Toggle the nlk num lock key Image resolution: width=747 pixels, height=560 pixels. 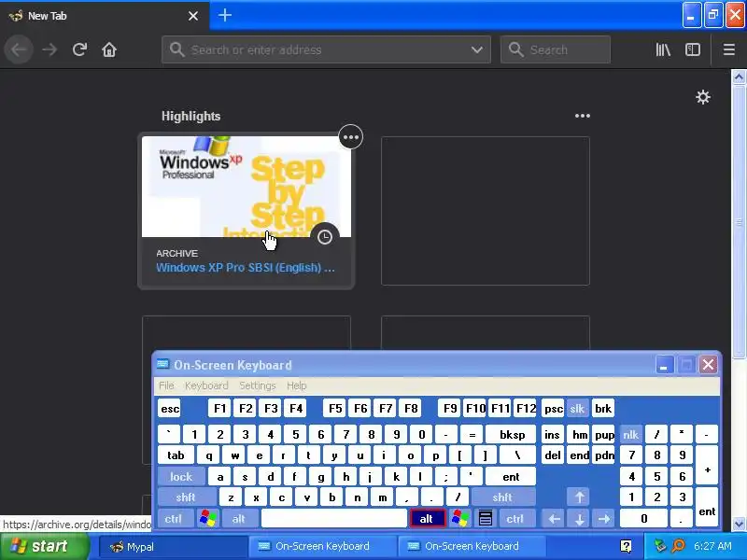tap(631, 435)
